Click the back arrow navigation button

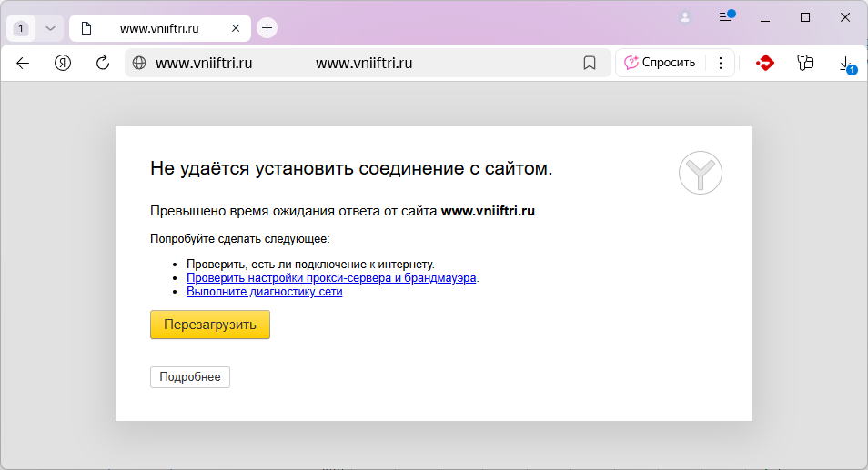23,63
